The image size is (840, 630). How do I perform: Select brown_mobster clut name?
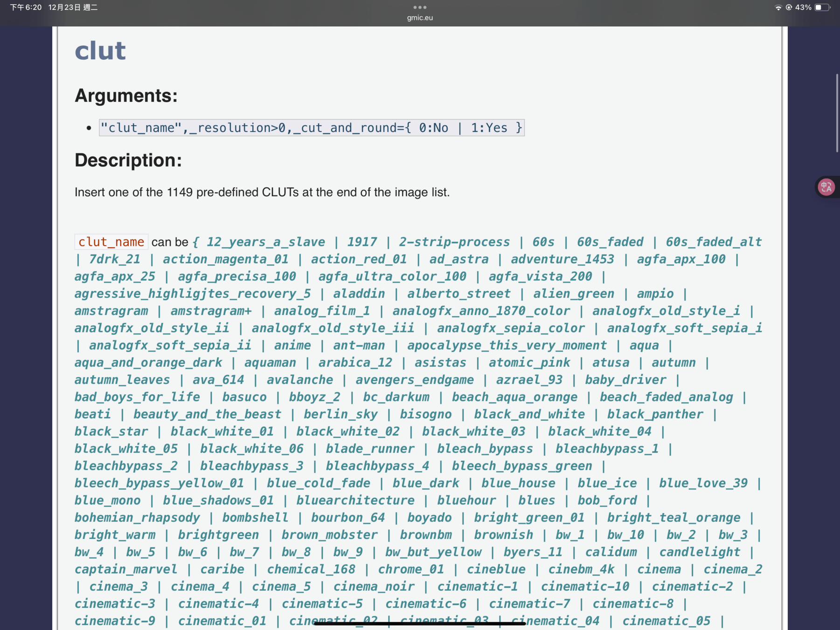329,535
